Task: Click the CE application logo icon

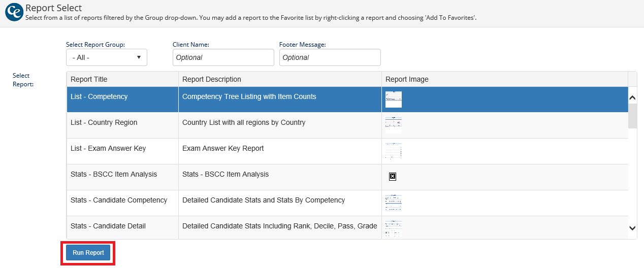Action: 14,12
